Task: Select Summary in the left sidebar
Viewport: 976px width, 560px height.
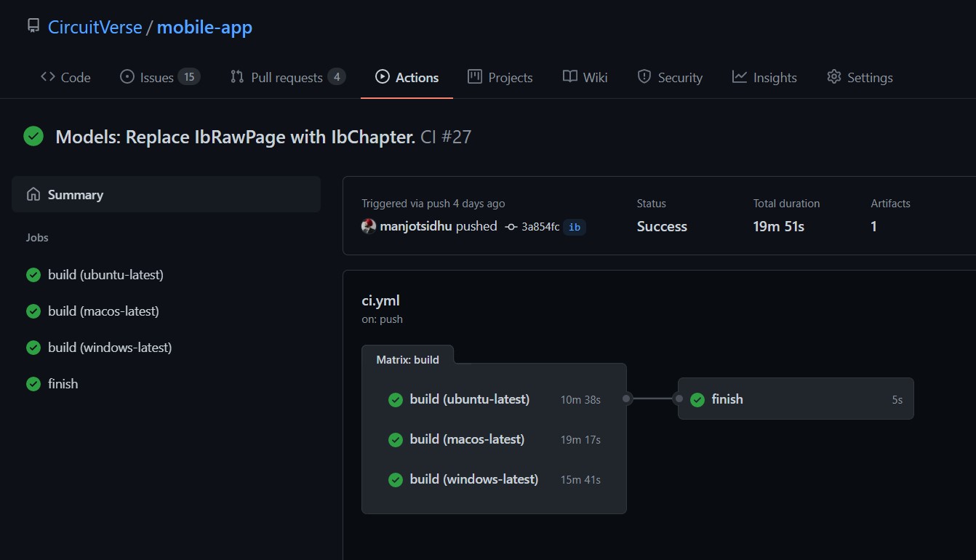Action: (166, 194)
